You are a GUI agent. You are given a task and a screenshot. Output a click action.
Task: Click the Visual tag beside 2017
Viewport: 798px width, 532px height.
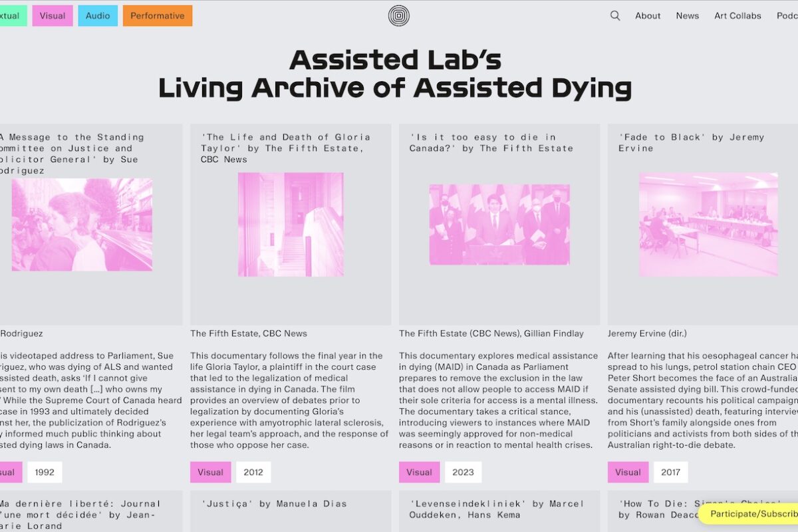click(x=628, y=472)
